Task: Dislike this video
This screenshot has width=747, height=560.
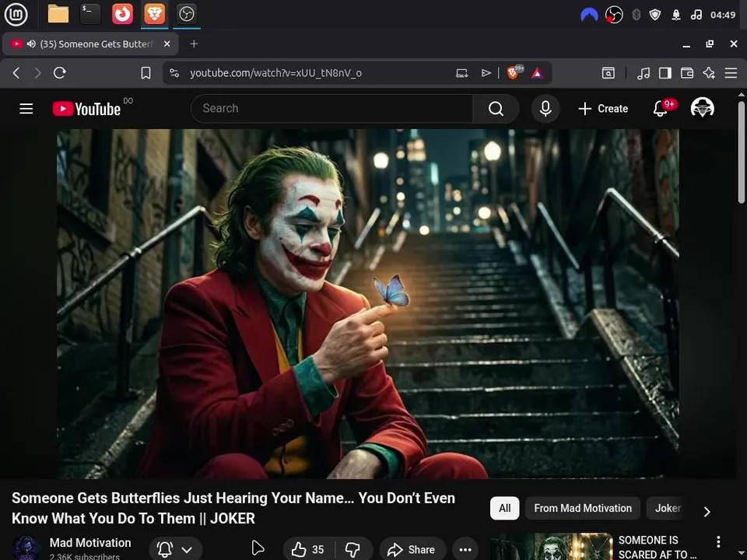Action: pyautogui.click(x=353, y=550)
